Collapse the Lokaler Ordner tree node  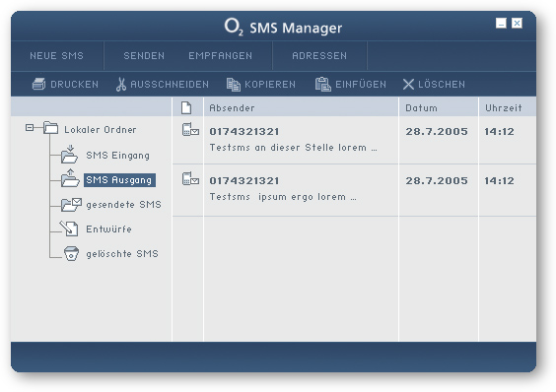(30, 127)
